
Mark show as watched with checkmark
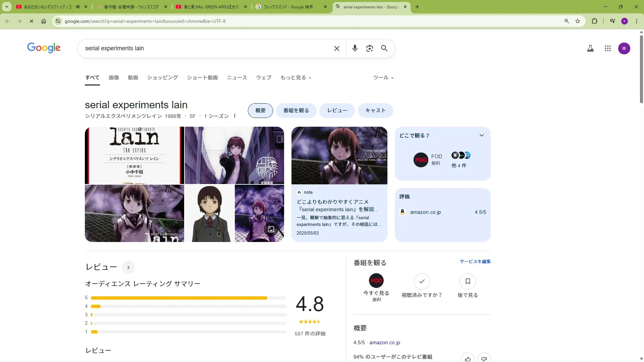[422, 281]
